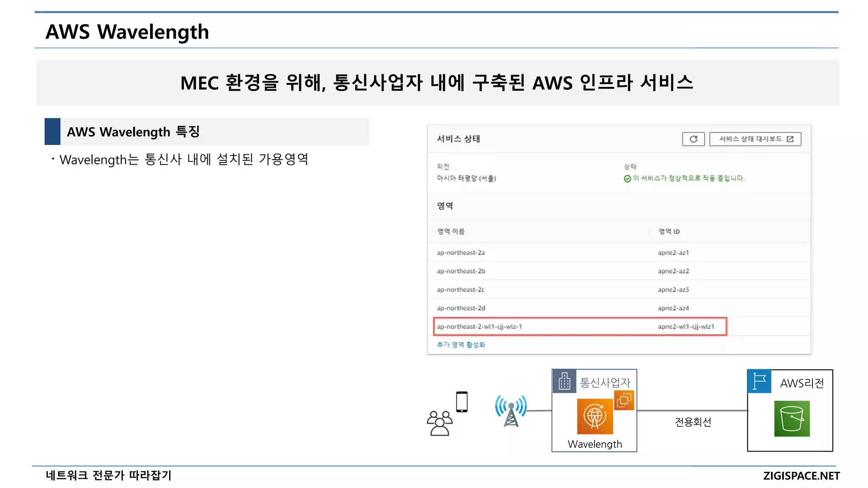Screen dimensions: 868x488
Task: Click the 서비스 상태 panel heading
Action: pyautogui.click(x=458, y=139)
